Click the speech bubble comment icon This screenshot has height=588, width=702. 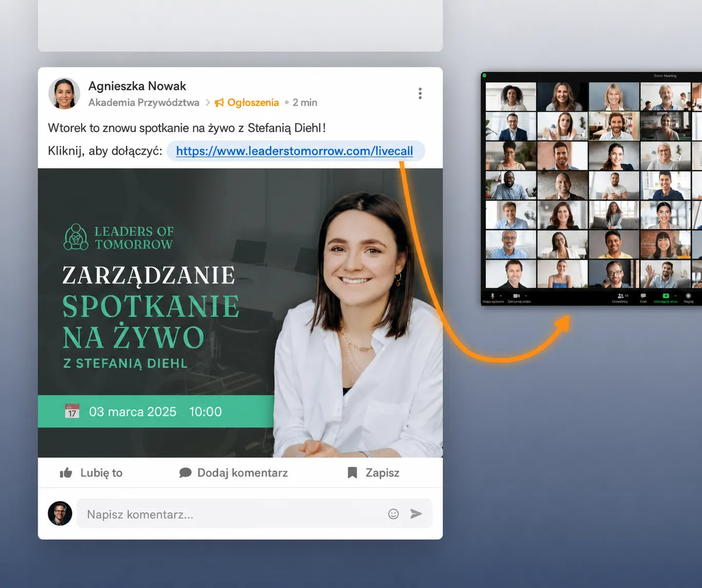click(185, 473)
